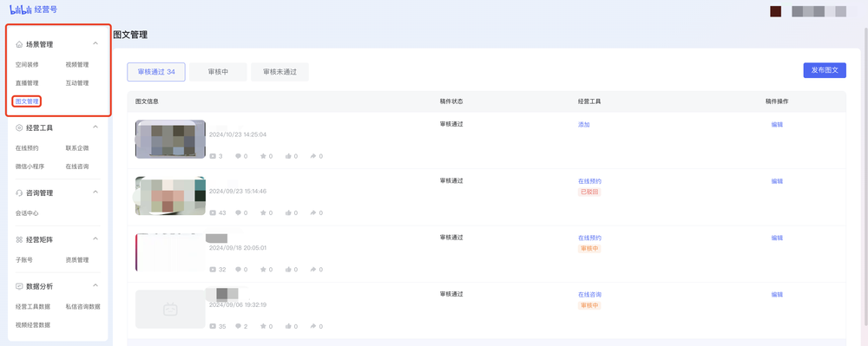This screenshot has height=346, width=868.
Task: Click the headset icon beside 咨询管理
Action: pos(19,193)
